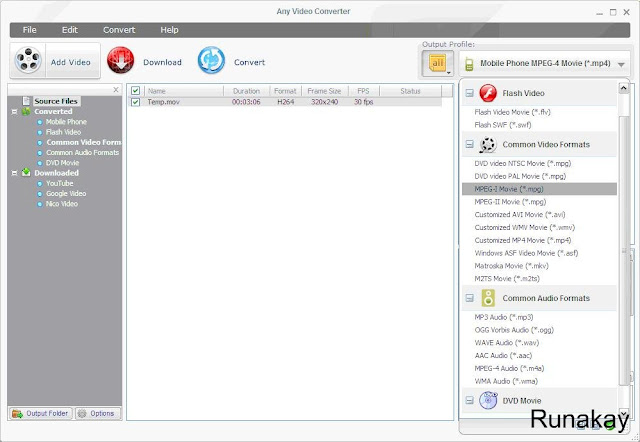
Task: Click the Common Video Formats film icon
Action: click(488, 144)
